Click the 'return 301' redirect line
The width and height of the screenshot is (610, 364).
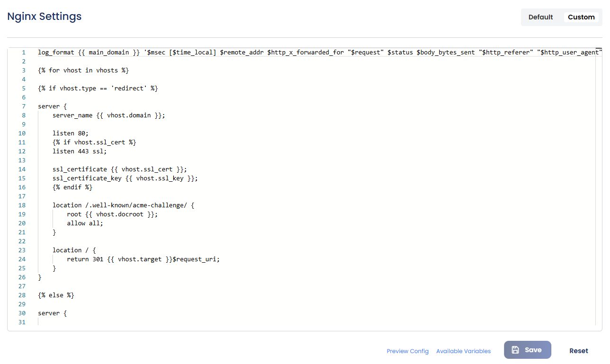(x=143, y=259)
